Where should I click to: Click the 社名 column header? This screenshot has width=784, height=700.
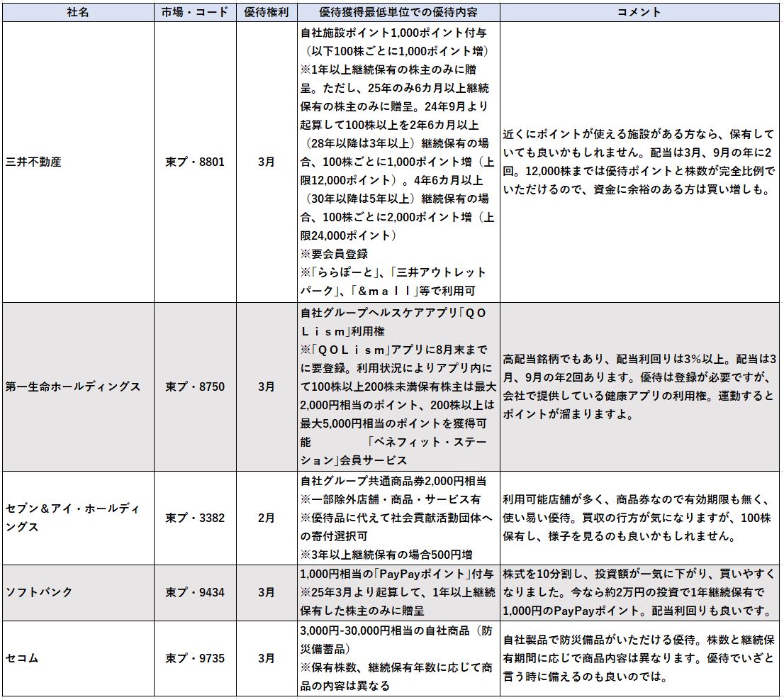(x=78, y=12)
